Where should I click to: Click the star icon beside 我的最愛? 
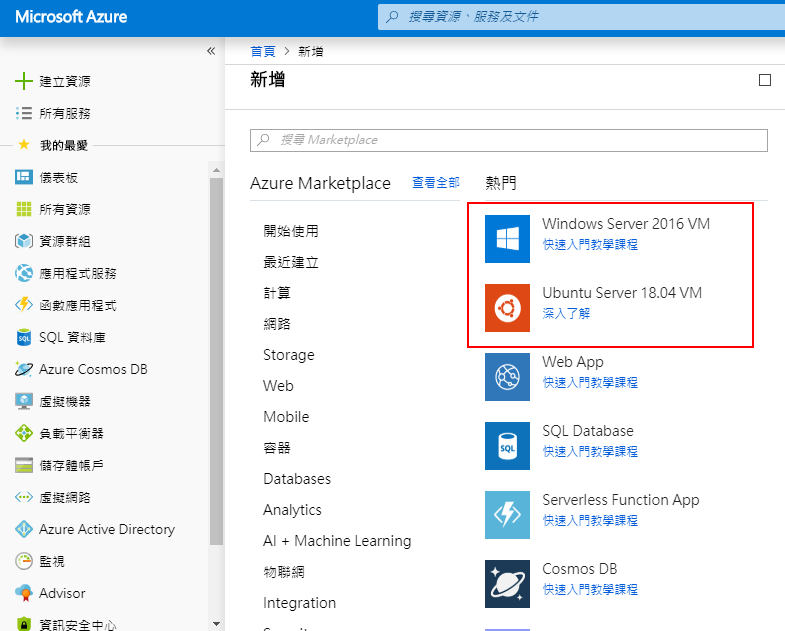click(24, 145)
